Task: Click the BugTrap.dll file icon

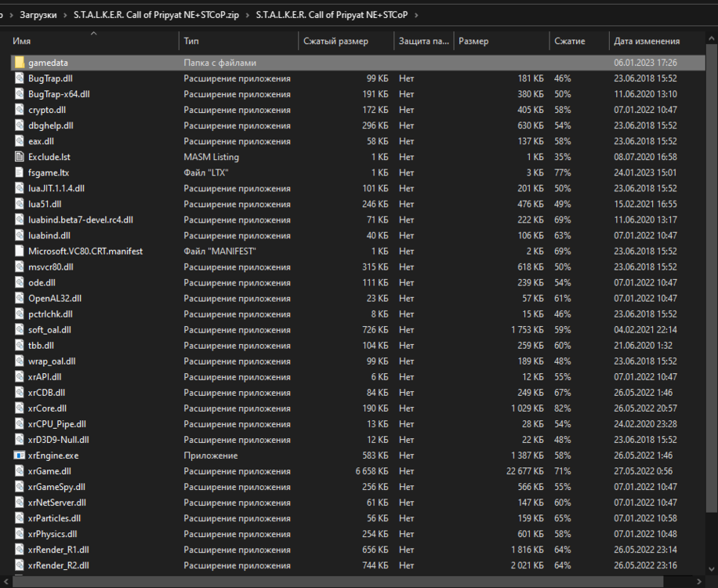Action: point(20,78)
